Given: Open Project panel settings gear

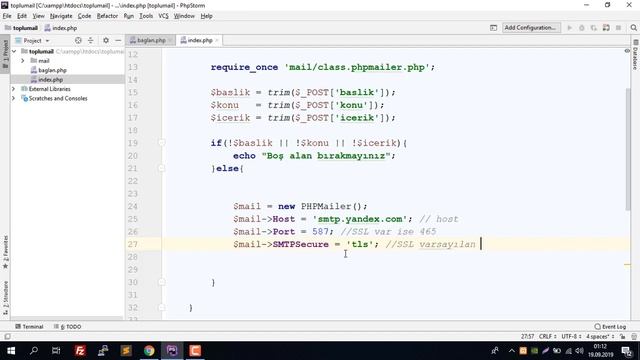Looking at the screenshot, I should (x=106, y=40).
